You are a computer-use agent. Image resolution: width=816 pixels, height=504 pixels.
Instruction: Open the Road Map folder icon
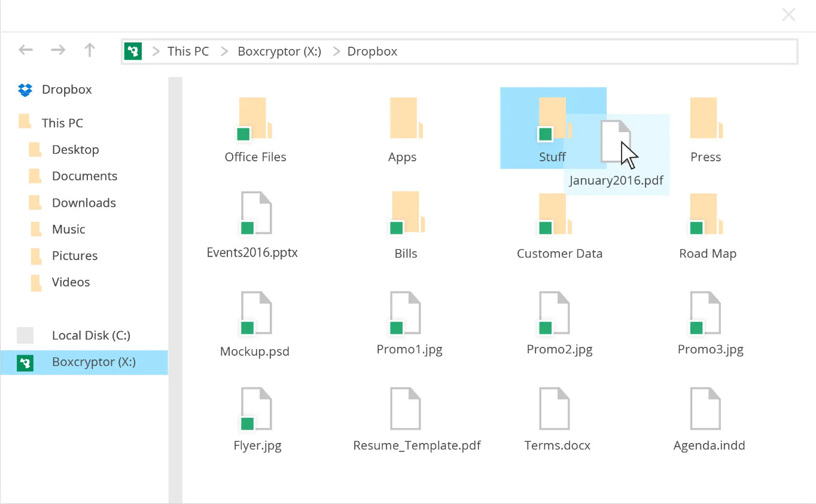[707, 213]
